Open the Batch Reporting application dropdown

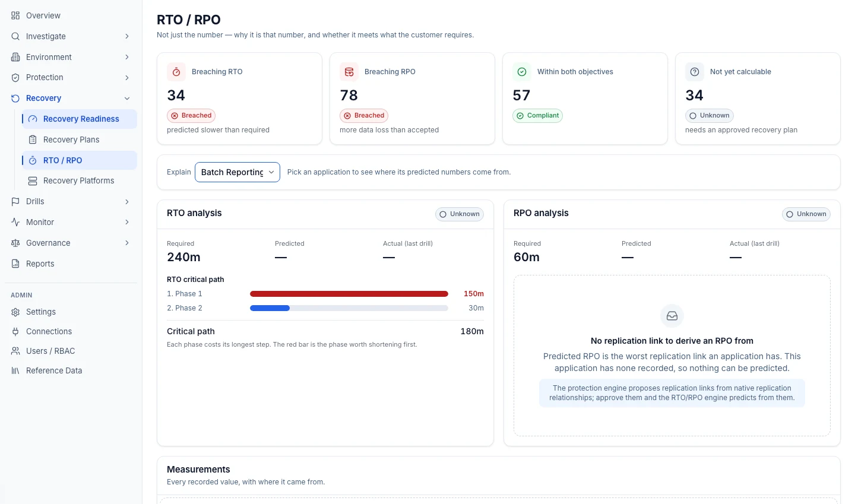point(237,172)
